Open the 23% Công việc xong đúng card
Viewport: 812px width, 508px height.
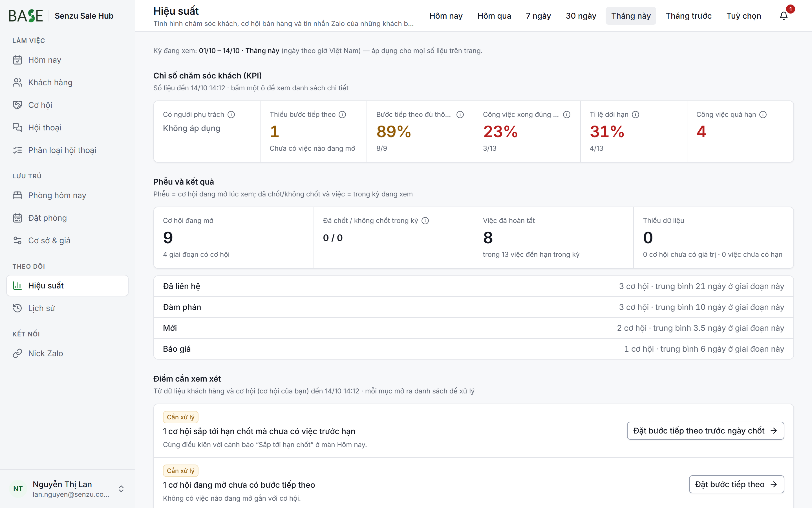[527, 131]
